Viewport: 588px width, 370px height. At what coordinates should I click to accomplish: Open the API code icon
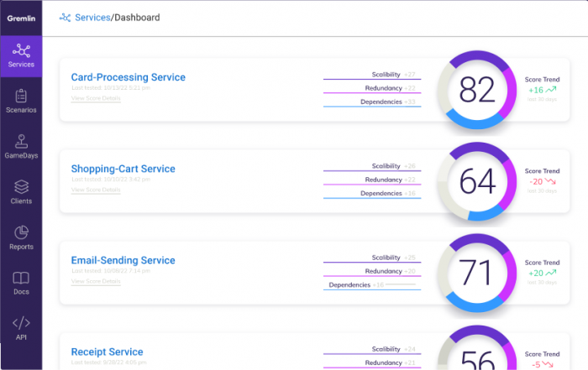21,322
